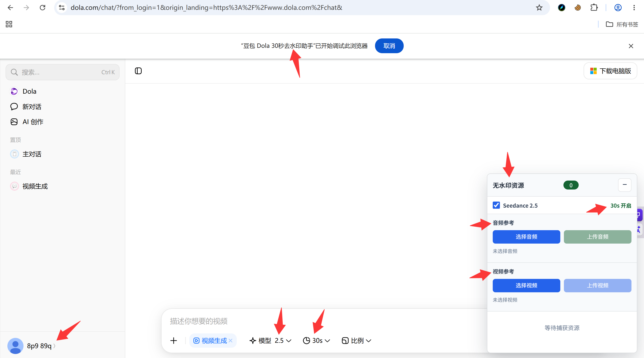Click the user avatar at sidebar bottom
Image resolution: width=644 pixels, height=358 pixels.
coord(15,346)
